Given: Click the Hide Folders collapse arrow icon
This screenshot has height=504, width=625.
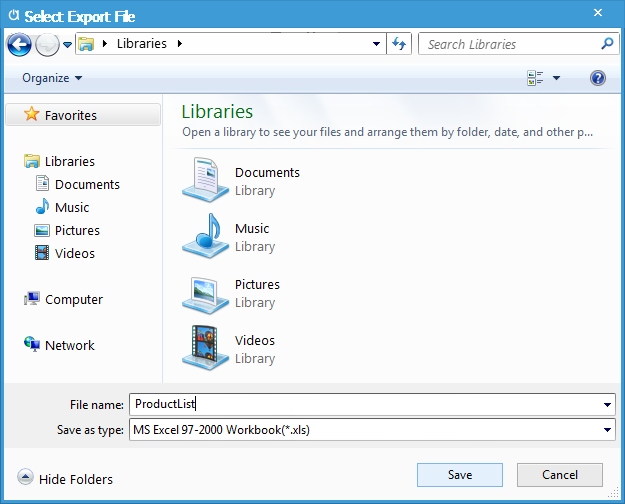Looking at the screenshot, I should (x=25, y=476).
